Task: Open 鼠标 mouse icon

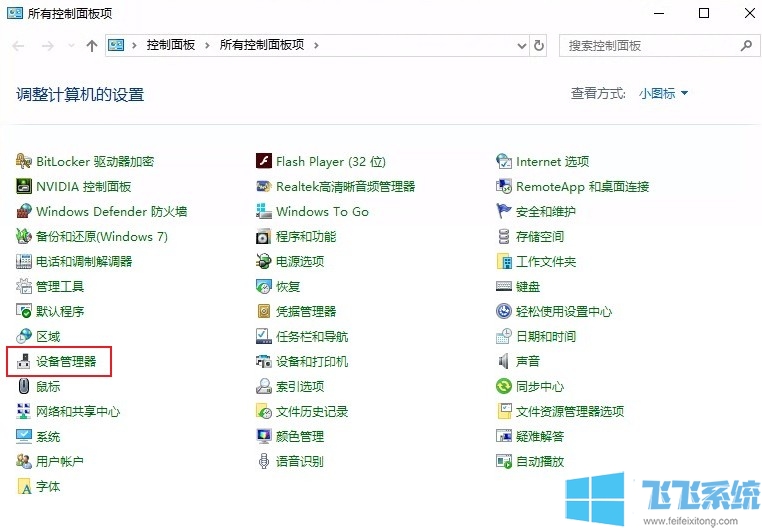Action: pos(24,387)
